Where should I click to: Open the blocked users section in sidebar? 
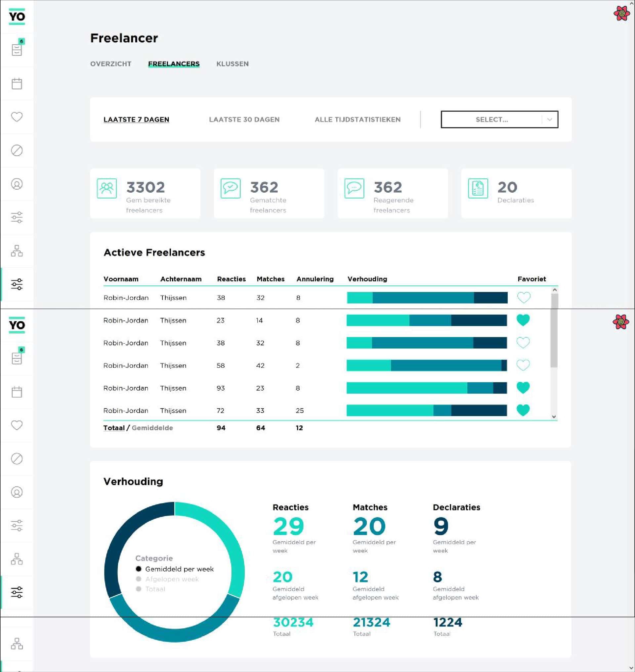tap(17, 151)
